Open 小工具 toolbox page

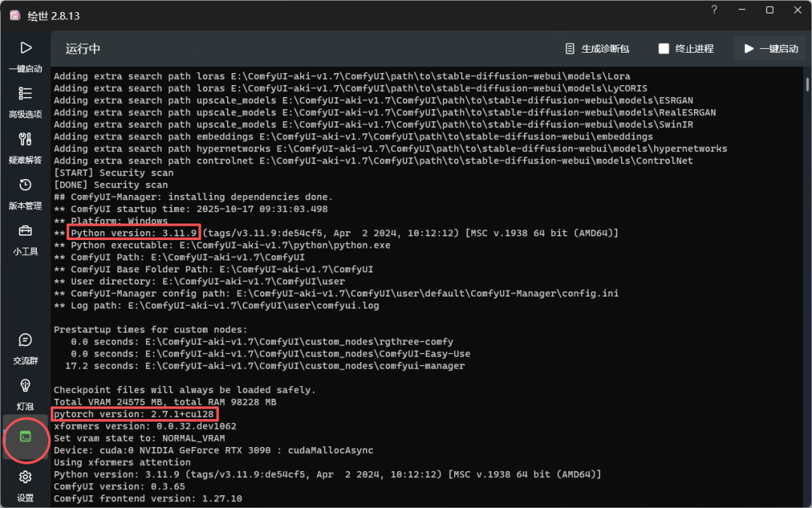(26, 239)
